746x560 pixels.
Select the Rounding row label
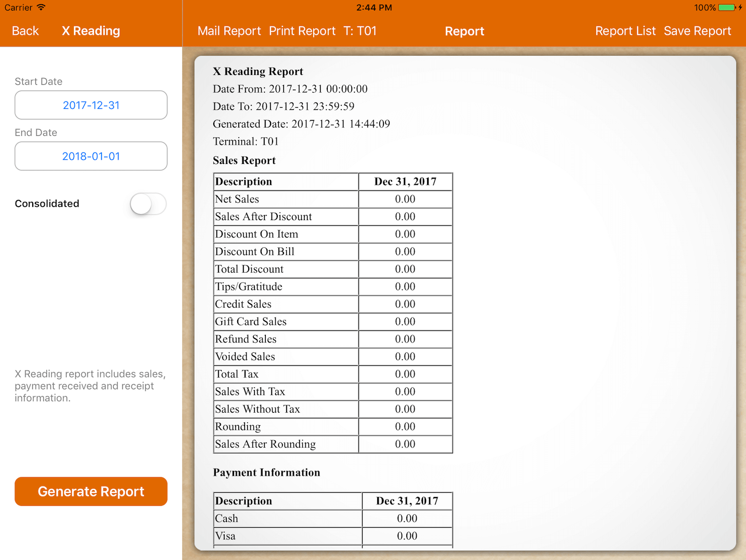click(238, 427)
